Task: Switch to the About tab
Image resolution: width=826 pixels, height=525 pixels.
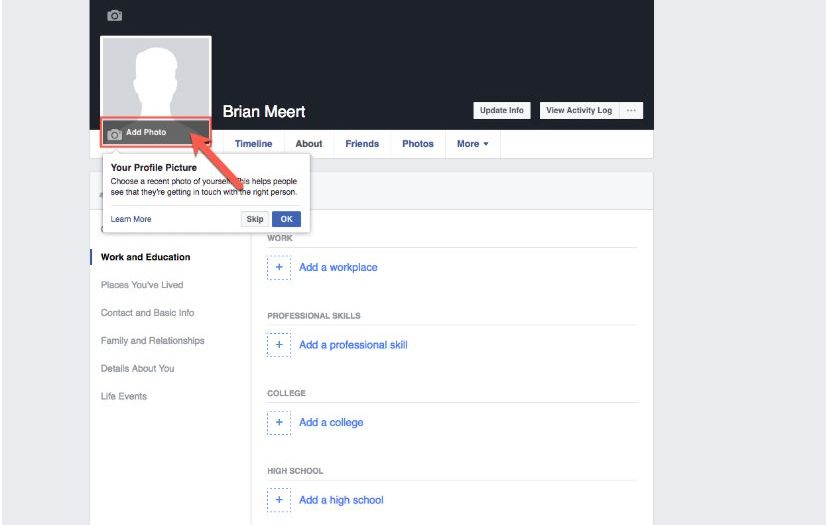Action: 309,144
